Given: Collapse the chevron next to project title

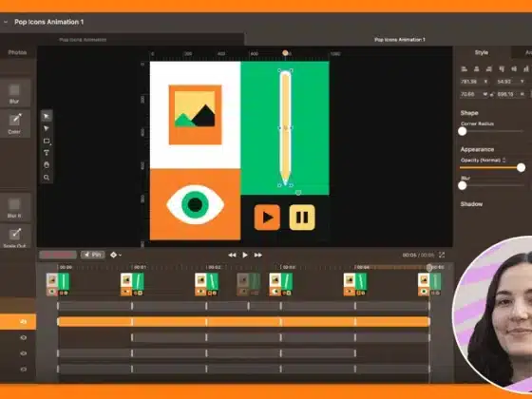Looking at the screenshot, I should tap(6, 22).
